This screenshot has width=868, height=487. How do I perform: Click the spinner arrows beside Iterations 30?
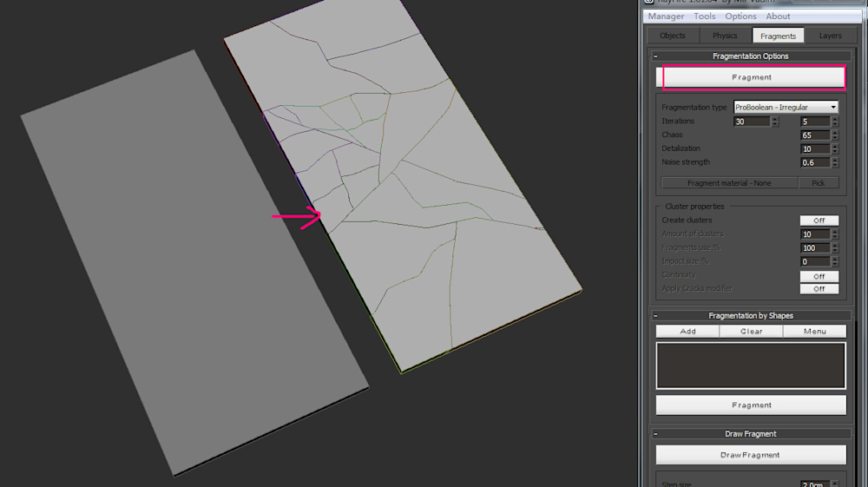point(775,122)
